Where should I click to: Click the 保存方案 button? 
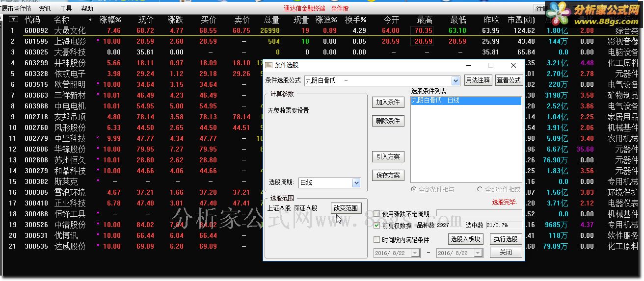(388, 175)
